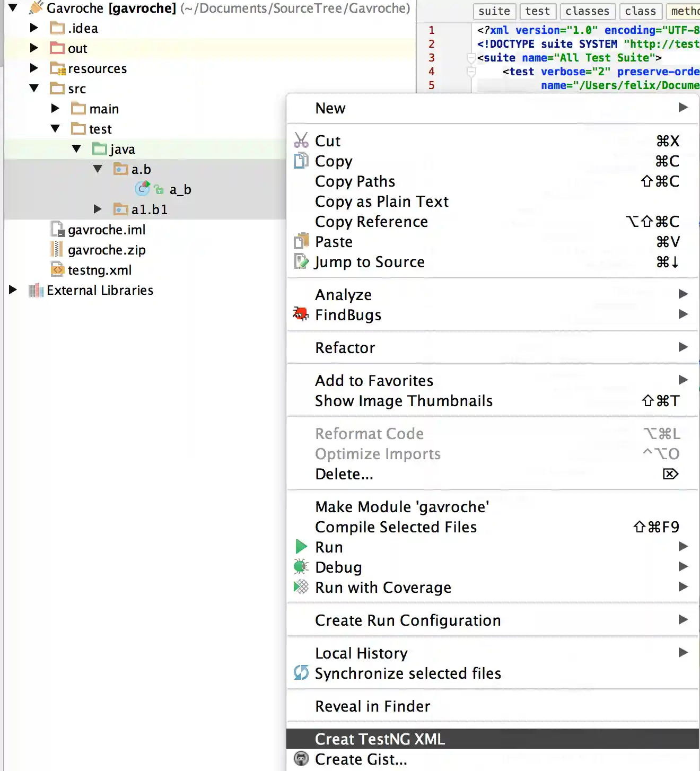Click the green Run triangle icon
The width and height of the screenshot is (700, 771).
click(301, 547)
